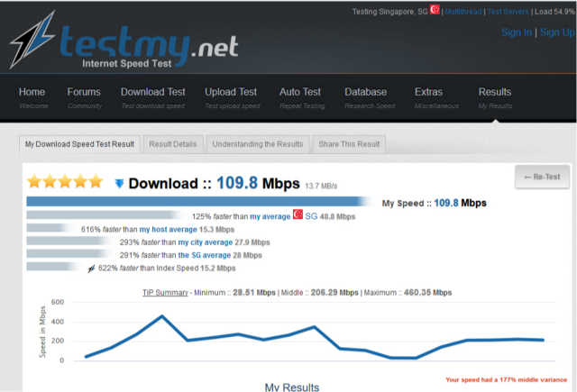This screenshot has height=392, width=577.
Task: Click the my average link
Action: [270, 216]
